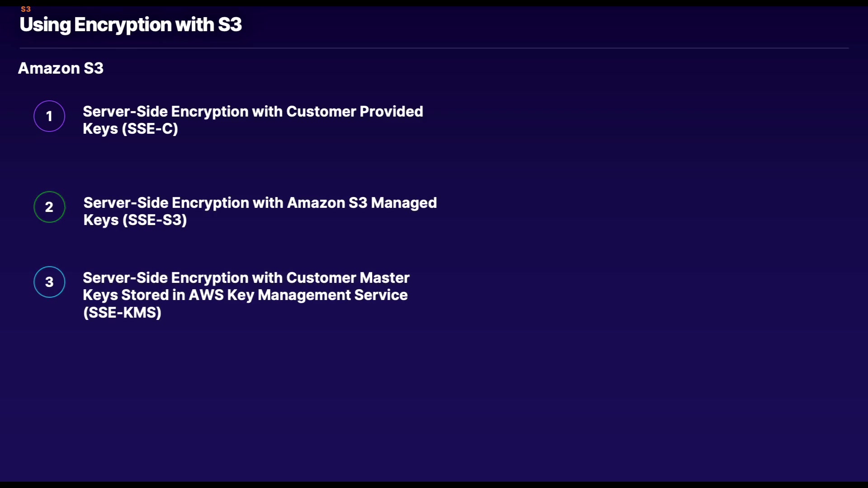Click the horizontal divider line under the title
The image size is (868, 488).
(434, 48)
